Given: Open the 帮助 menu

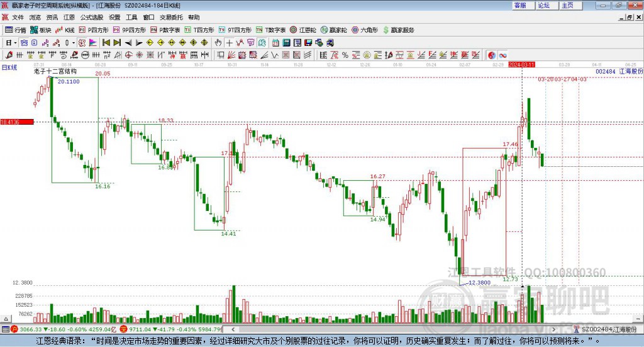Looking at the screenshot, I should coord(194,17).
